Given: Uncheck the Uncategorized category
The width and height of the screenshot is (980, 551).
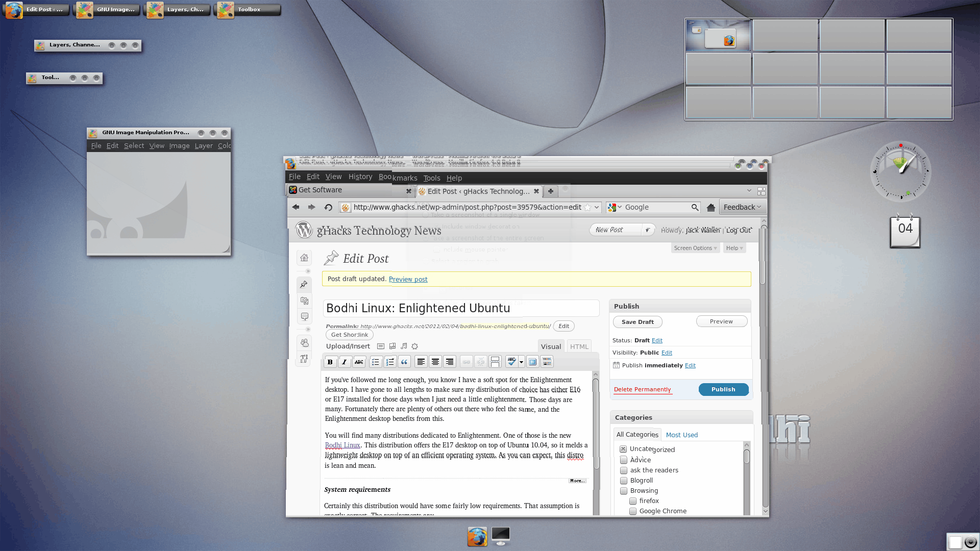Looking at the screenshot, I should tap(623, 449).
